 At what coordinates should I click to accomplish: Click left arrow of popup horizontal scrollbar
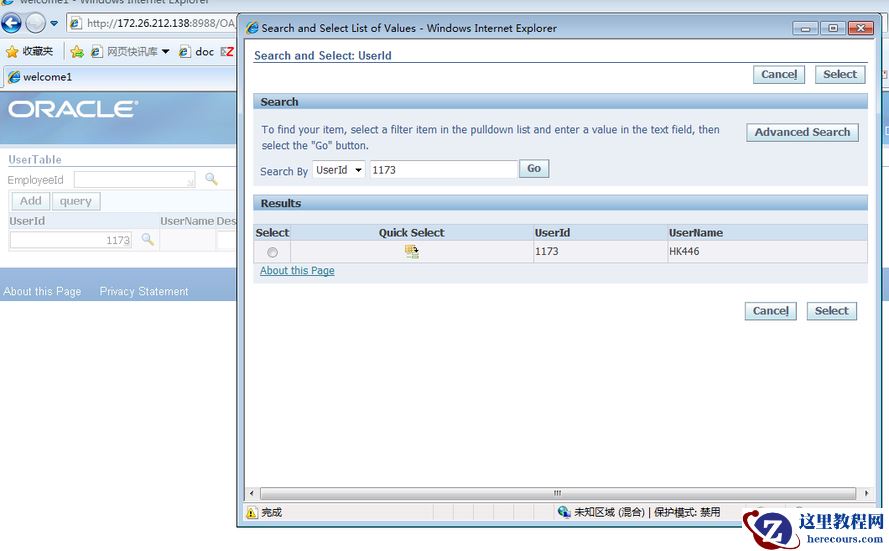[x=252, y=493]
